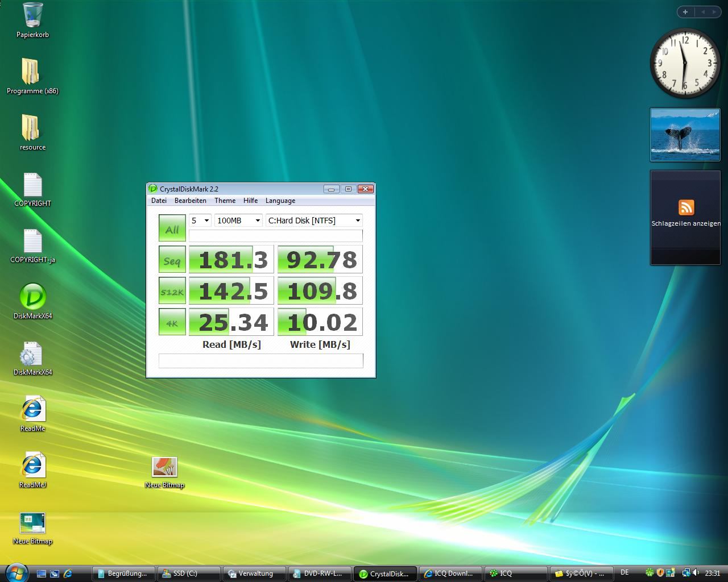Click the 512K write result 109.8
The width and height of the screenshot is (728, 582).
pyautogui.click(x=320, y=291)
